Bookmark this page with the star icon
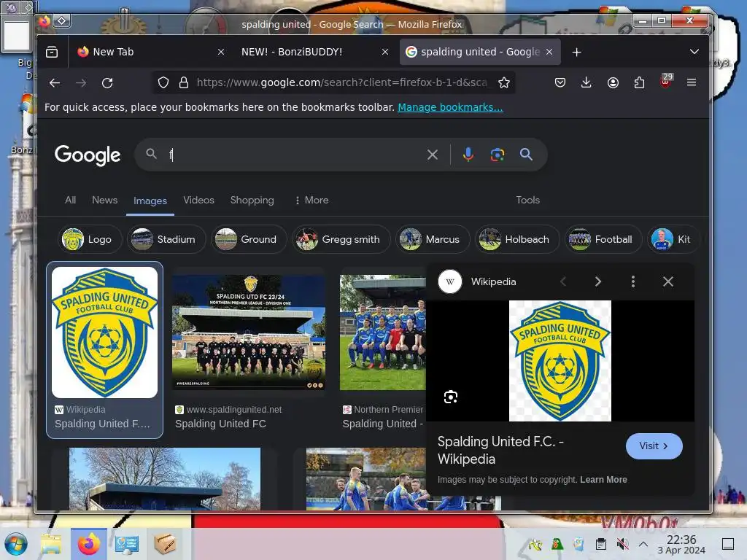Image resolution: width=747 pixels, height=560 pixels. tap(504, 83)
